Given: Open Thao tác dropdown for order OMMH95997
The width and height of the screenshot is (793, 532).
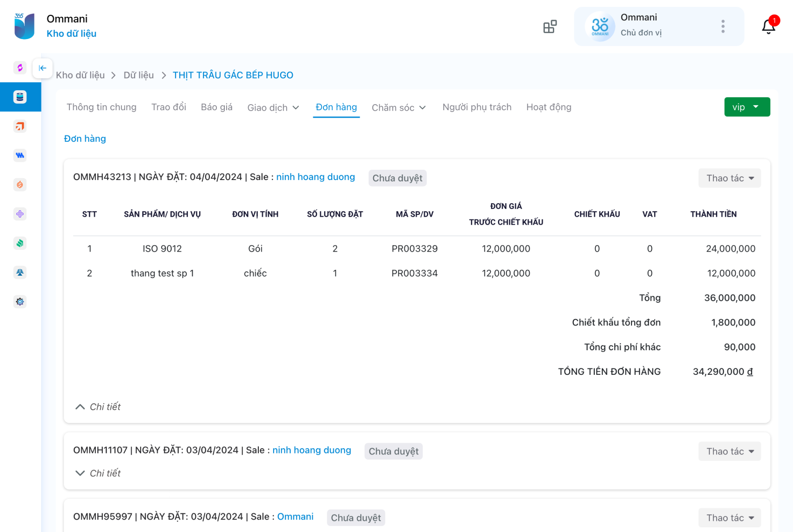Looking at the screenshot, I should point(729,518).
